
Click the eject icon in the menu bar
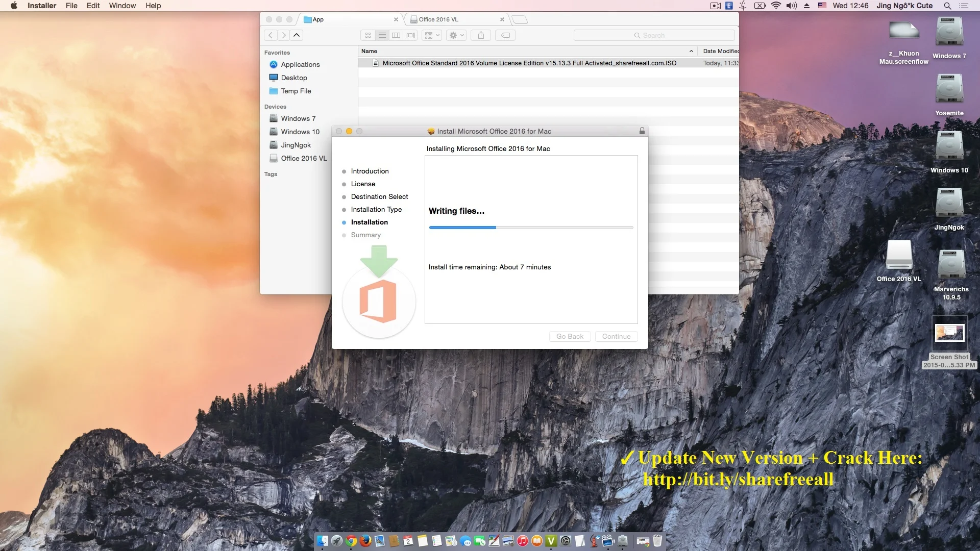click(806, 6)
